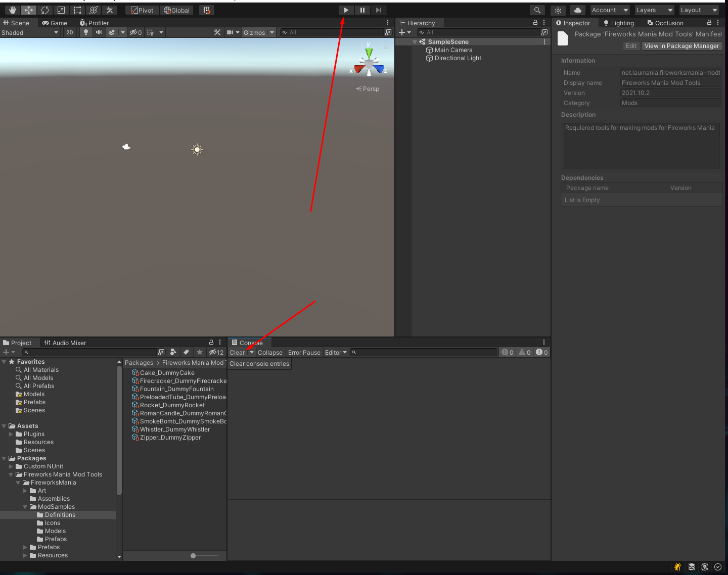Click the Pause button in the toolbar
The image size is (728, 575).
362,10
